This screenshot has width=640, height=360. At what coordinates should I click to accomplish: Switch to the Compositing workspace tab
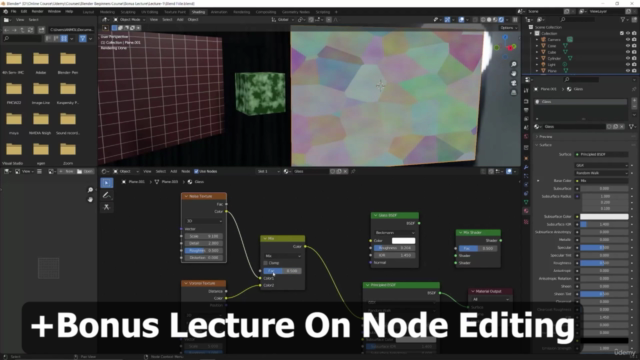pos(266,12)
